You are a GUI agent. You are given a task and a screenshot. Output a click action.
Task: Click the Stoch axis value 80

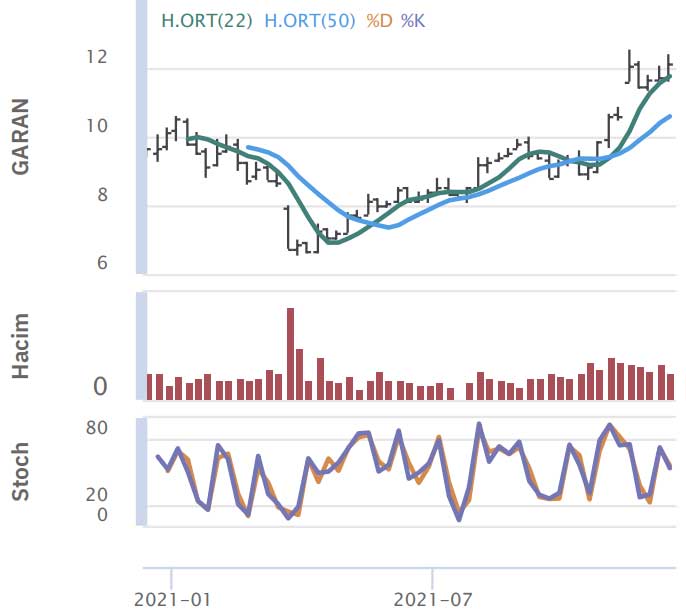[x=97, y=428]
